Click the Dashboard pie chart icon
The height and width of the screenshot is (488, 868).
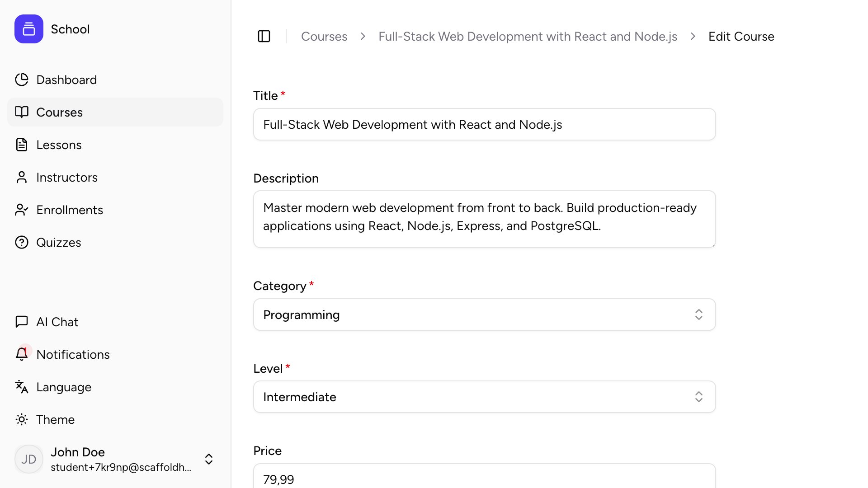pyautogui.click(x=22, y=80)
